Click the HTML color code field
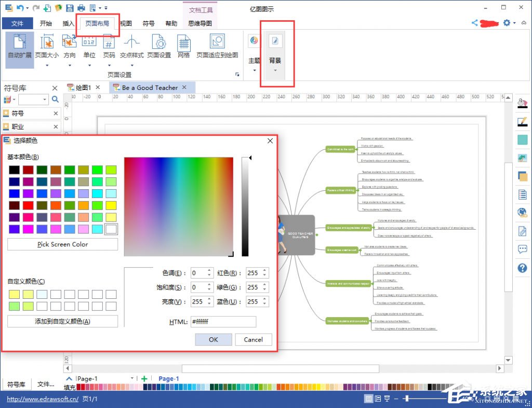The image size is (532, 408). [x=223, y=322]
